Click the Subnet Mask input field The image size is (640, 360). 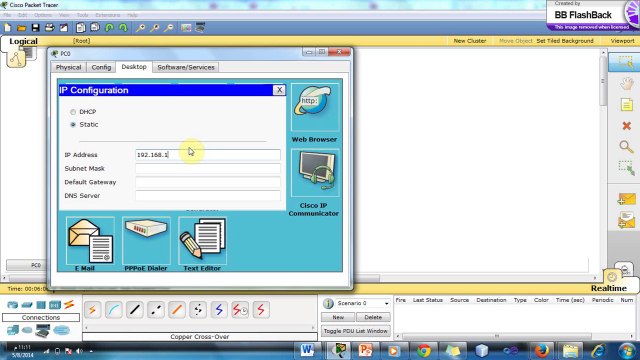click(208, 168)
